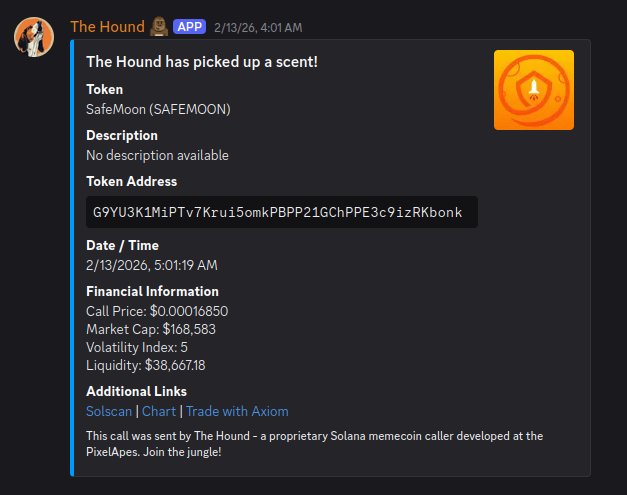Open the Solscan link
Screen dimensions: 627x495
pos(108,411)
